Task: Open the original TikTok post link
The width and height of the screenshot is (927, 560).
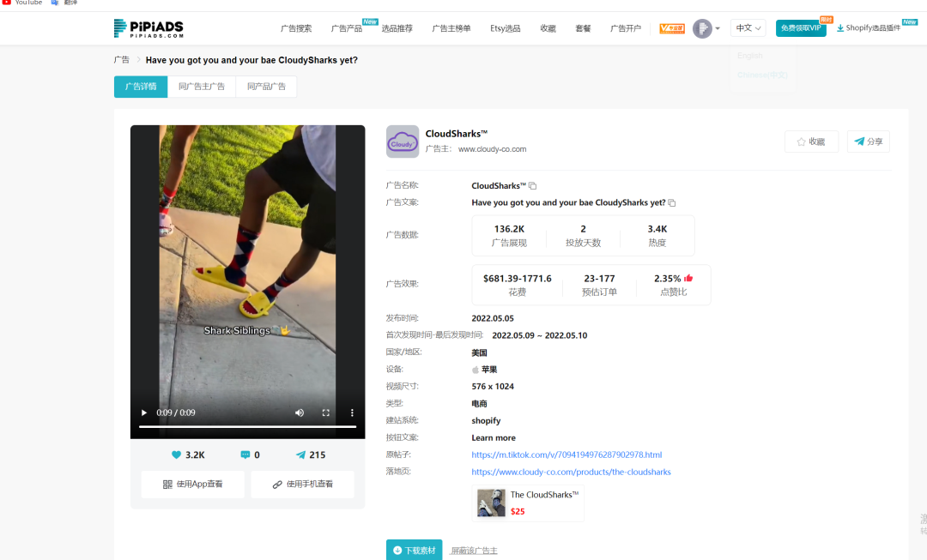Action: pos(566,455)
